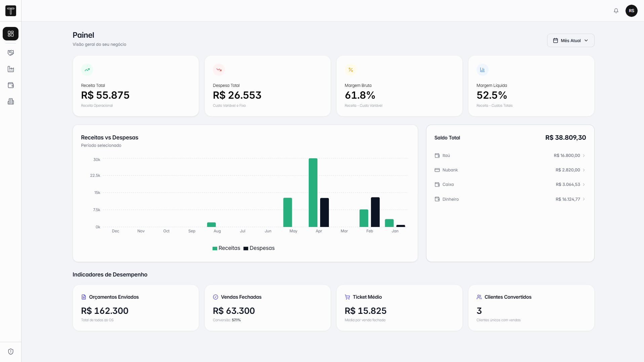
Task: Open the RS user avatar menu
Action: pos(632,11)
